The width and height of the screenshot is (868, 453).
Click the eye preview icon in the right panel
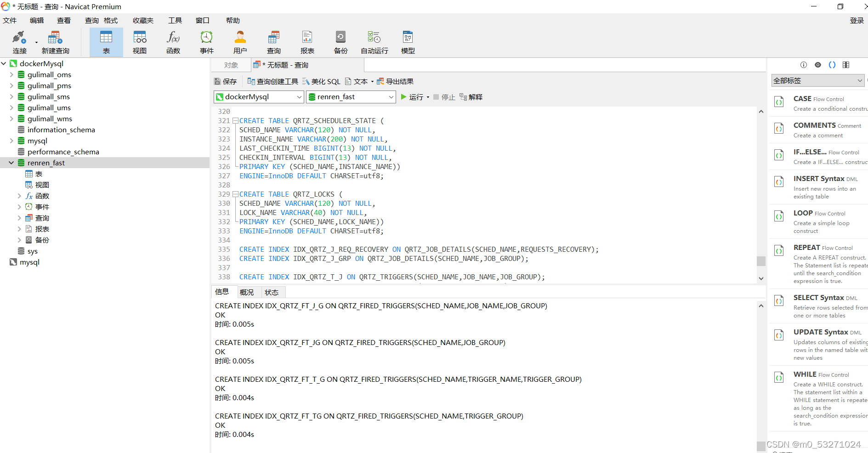[818, 65]
